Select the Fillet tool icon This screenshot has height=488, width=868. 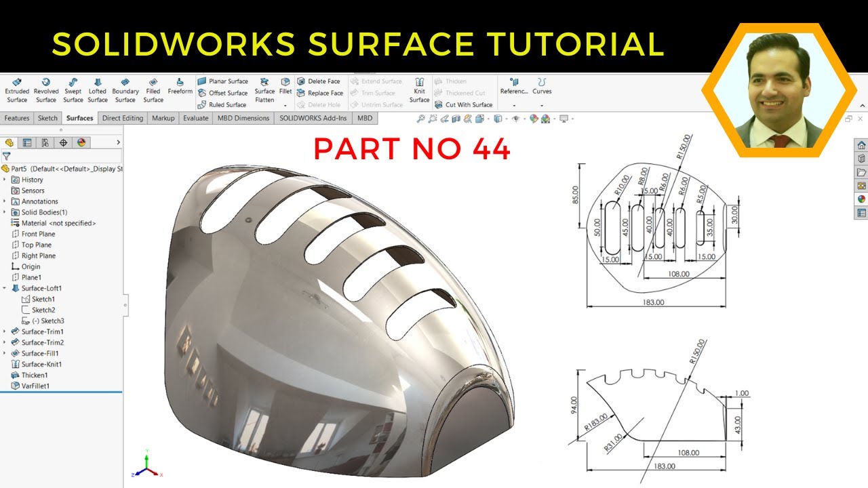(x=285, y=82)
